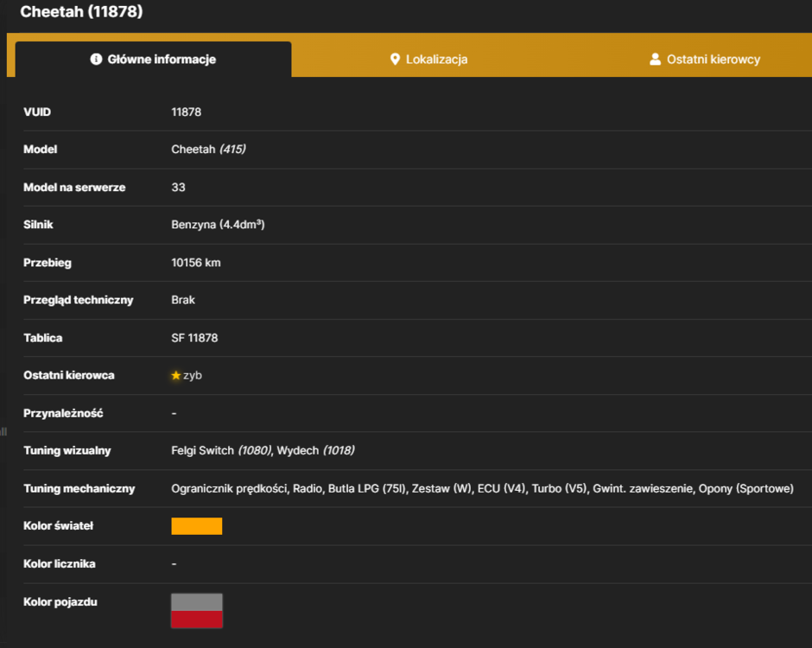The image size is (812, 648).
Task: Click the Tuning wizualny row label
Action: [67, 451]
